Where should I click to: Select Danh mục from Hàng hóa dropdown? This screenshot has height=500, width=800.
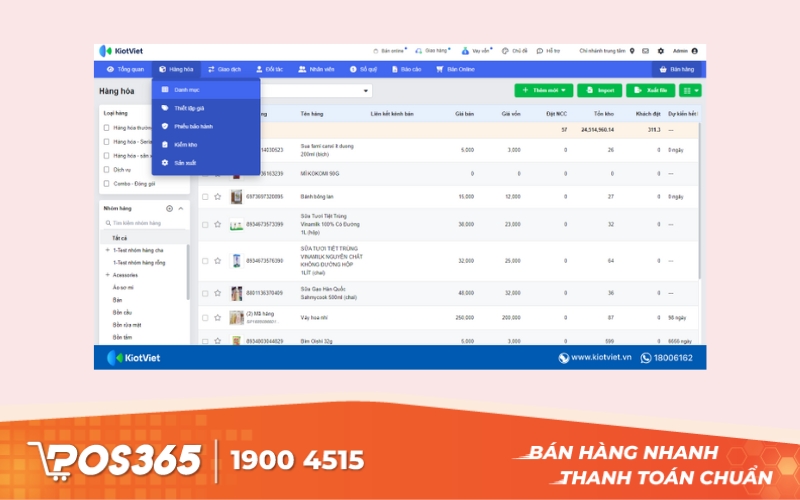click(x=206, y=90)
